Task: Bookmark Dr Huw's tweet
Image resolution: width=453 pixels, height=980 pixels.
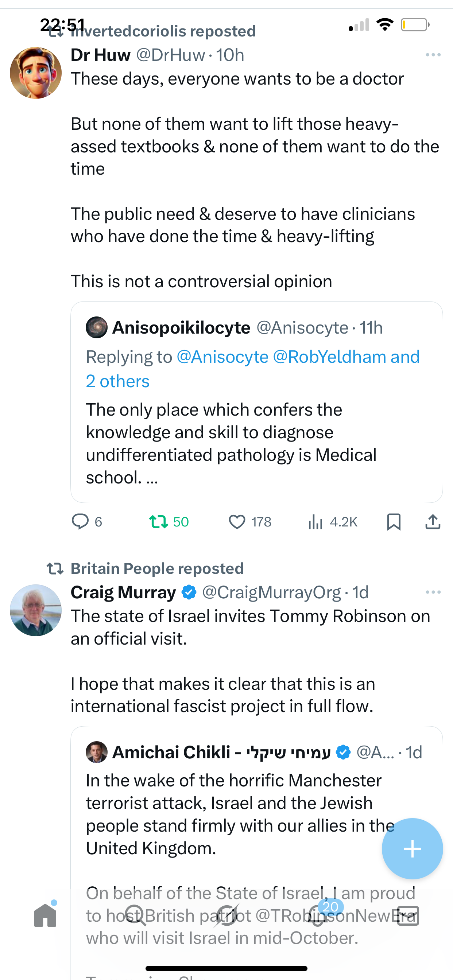Action: [x=394, y=522]
